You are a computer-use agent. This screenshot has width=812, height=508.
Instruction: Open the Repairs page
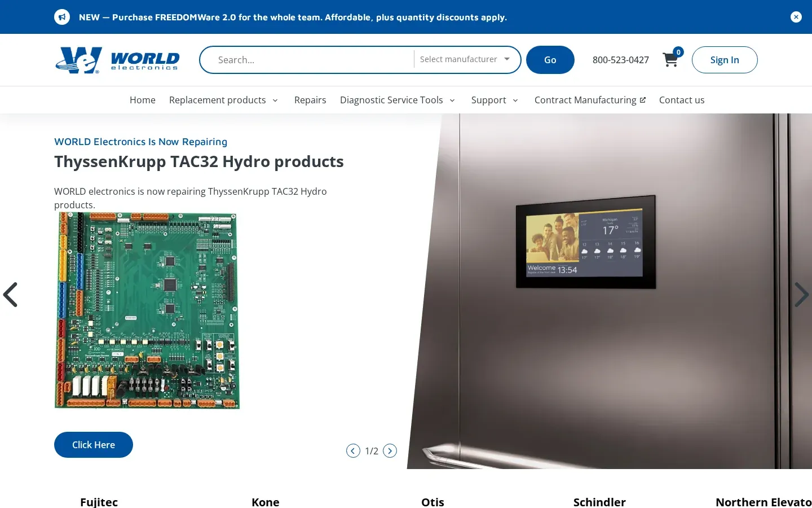point(310,100)
